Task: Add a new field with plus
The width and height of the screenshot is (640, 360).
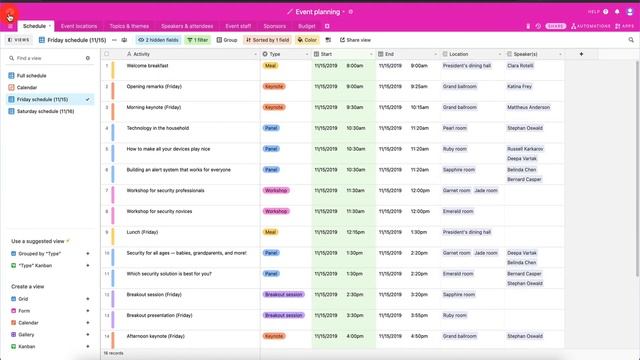Action: click(x=581, y=54)
